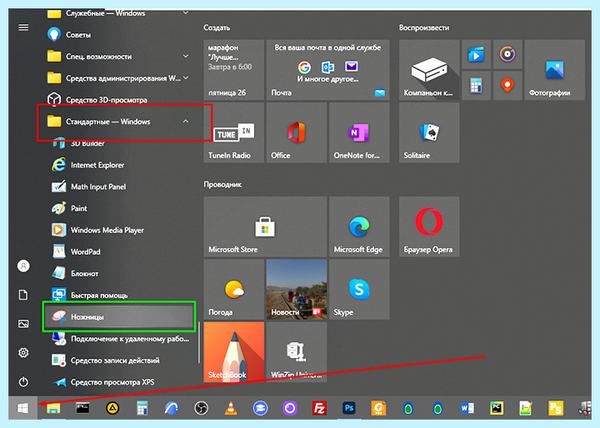This screenshot has height=428, width=600.
Task: Expand the Спец. возможности folder
Action: [119, 56]
